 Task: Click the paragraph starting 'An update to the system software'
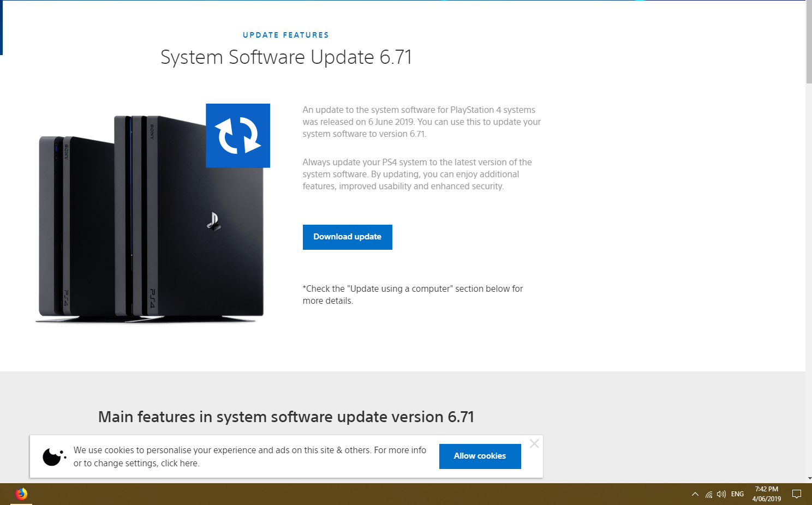[x=422, y=122]
